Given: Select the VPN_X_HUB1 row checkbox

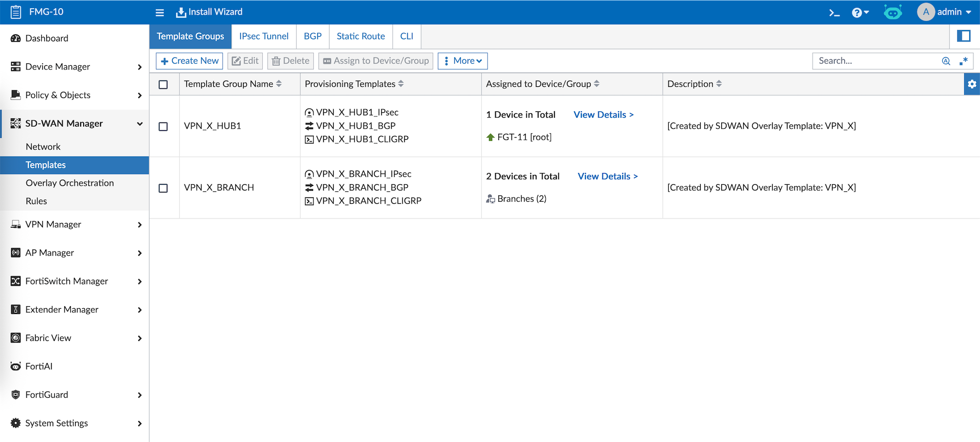Looking at the screenshot, I should click(163, 127).
